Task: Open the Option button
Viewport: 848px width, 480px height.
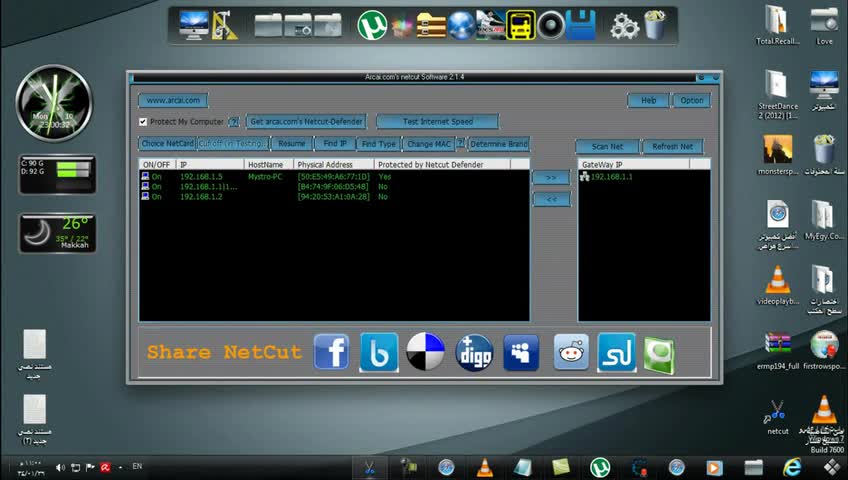Action: click(x=691, y=100)
